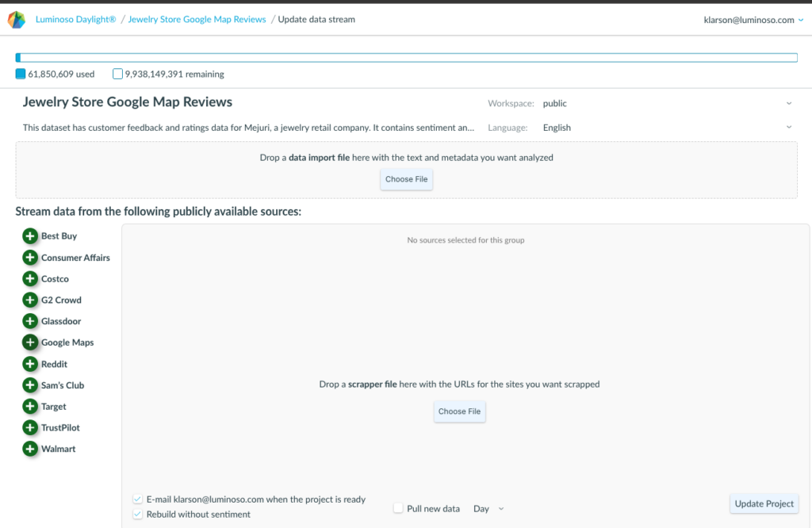The width and height of the screenshot is (812, 528).
Task: Click the 'Drop a data import file' text
Action: [407, 157]
